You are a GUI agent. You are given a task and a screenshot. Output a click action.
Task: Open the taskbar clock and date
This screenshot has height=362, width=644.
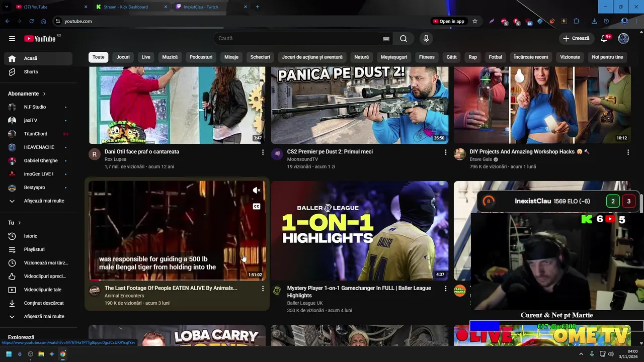tap(629, 354)
